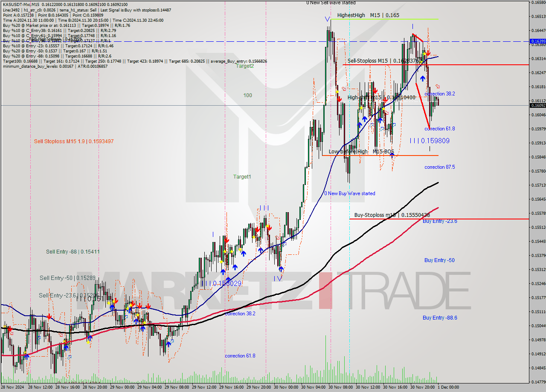Click the 'Sell Stoploss M15 1.9 | 0.1593497' label
The image size is (546, 392).
pyautogui.click(x=74, y=141)
